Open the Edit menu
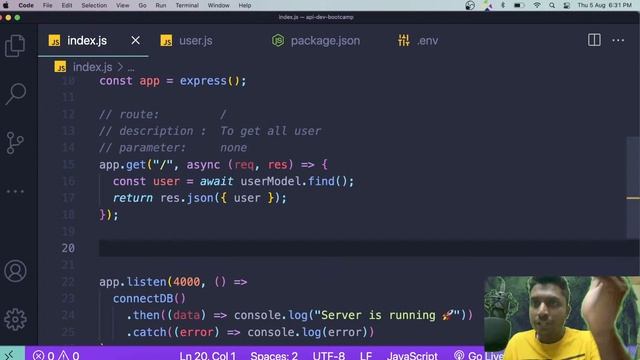 pos(67,5)
